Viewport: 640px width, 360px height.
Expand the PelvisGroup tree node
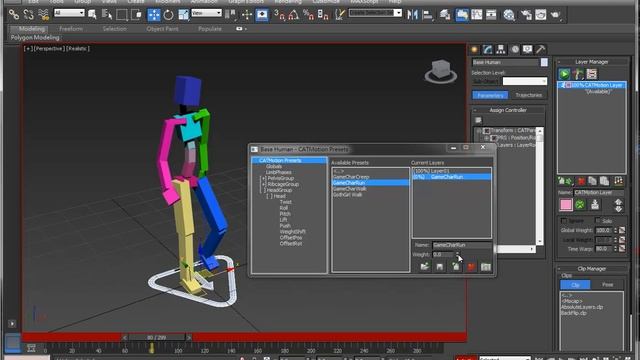(264, 178)
